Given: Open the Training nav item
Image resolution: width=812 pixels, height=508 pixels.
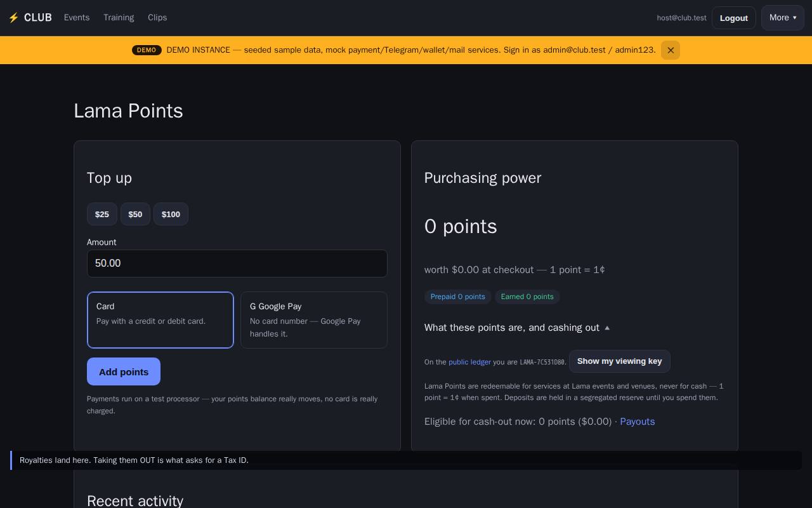Looking at the screenshot, I should 119,18.
